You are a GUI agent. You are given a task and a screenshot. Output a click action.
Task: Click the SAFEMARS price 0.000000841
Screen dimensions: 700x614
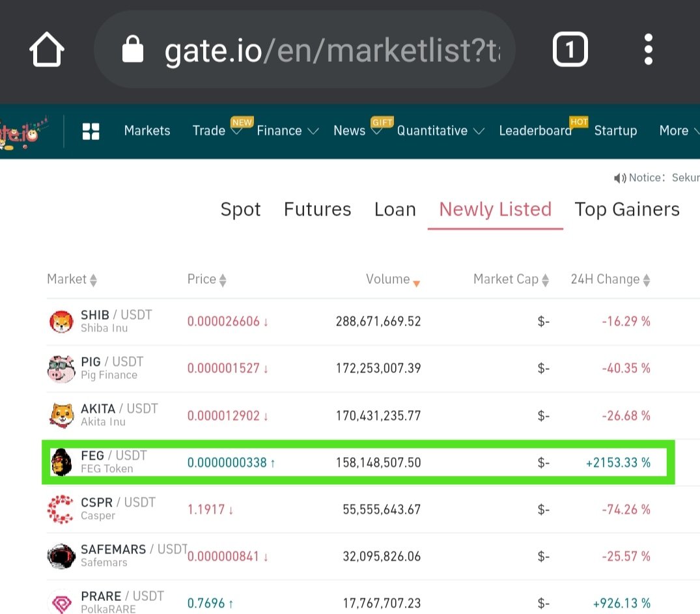[228, 557]
